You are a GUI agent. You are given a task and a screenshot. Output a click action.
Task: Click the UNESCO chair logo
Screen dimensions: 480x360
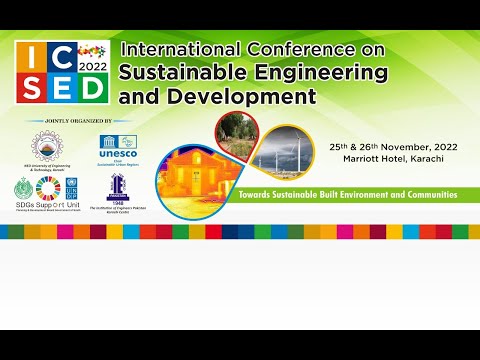[x=118, y=150]
